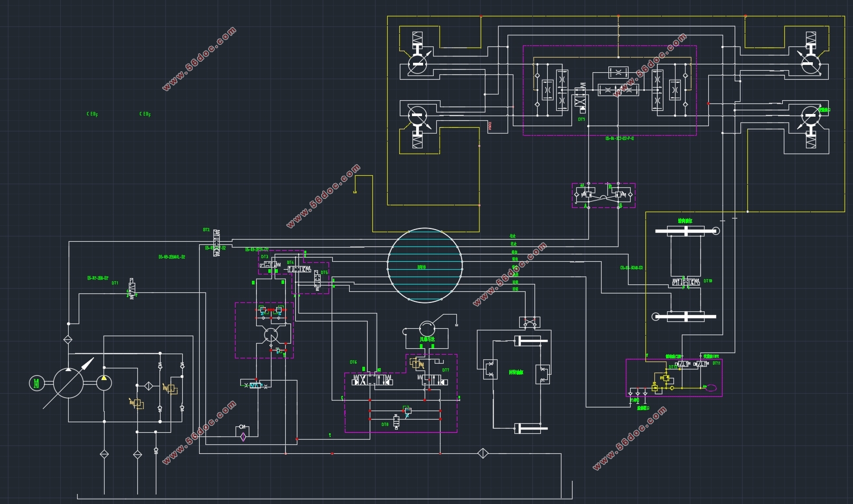Select the DT10 steering directional valve

click(685, 282)
